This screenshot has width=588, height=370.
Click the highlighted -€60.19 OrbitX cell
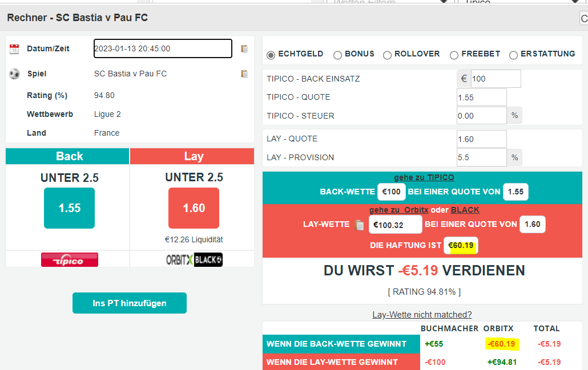[502, 344]
